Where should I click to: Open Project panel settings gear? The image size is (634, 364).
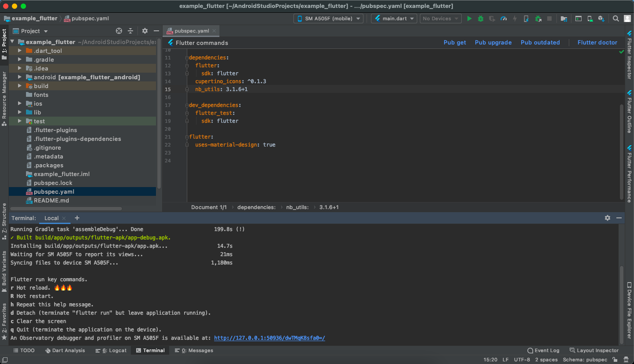pos(145,31)
